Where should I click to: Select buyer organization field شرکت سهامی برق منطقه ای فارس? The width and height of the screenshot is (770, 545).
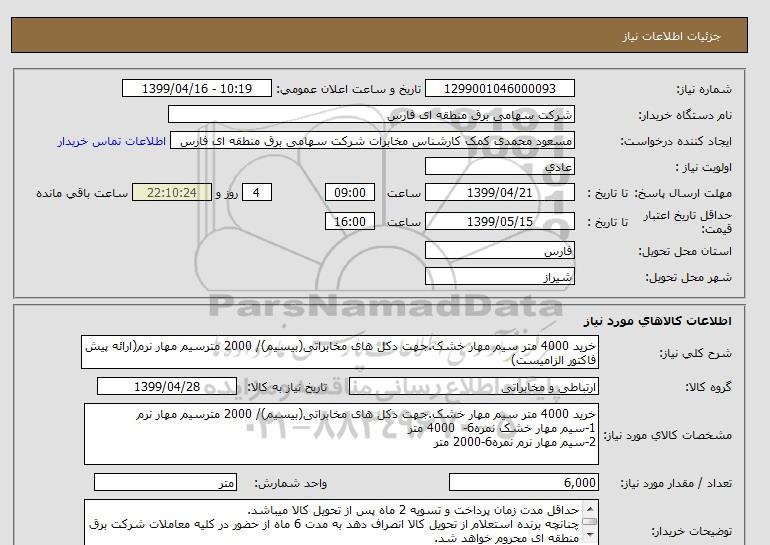click(371, 114)
